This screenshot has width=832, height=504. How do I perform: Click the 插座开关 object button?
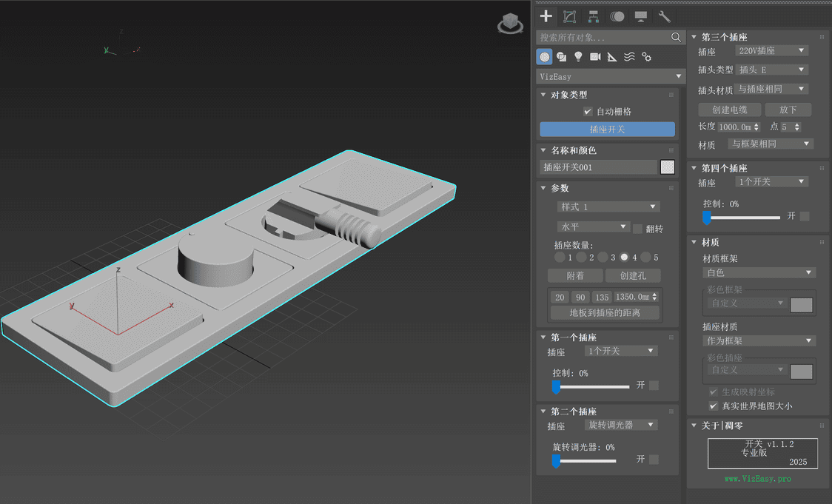point(607,130)
